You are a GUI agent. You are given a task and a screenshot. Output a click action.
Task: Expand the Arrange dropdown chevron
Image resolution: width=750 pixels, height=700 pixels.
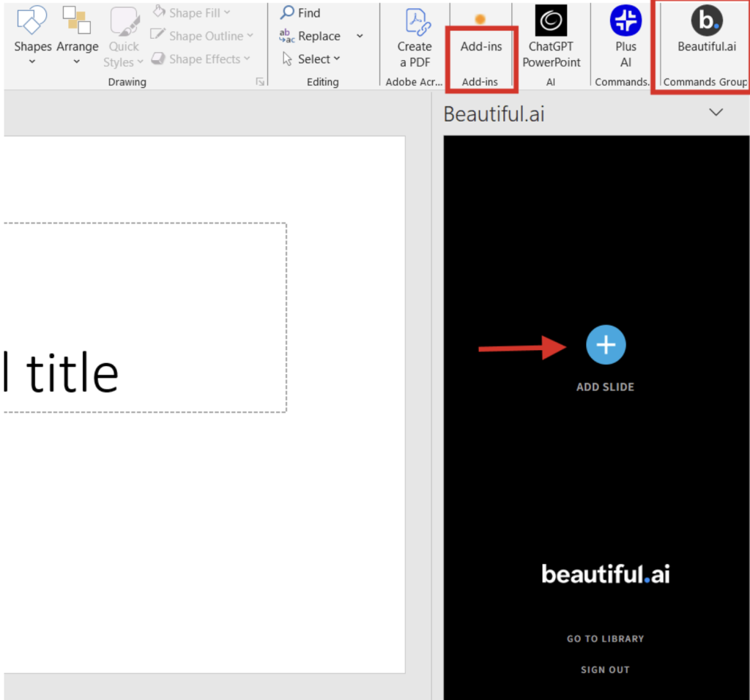pos(76,62)
